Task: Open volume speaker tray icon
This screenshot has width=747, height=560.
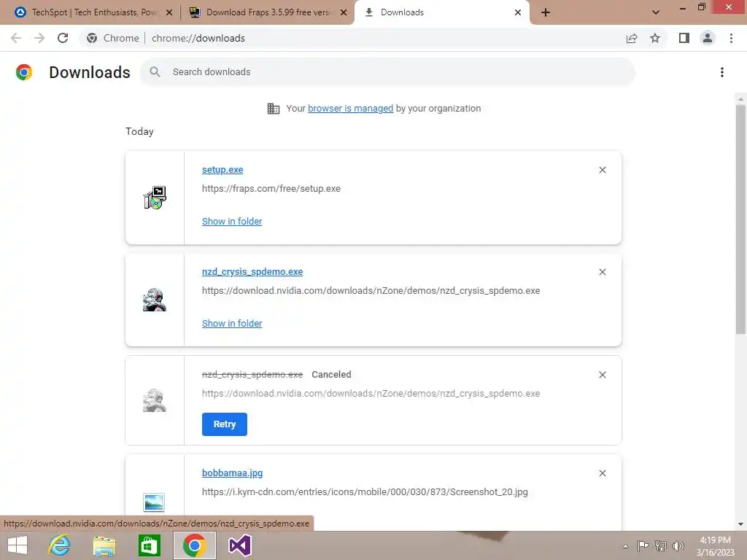Action: (x=678, y=545)
